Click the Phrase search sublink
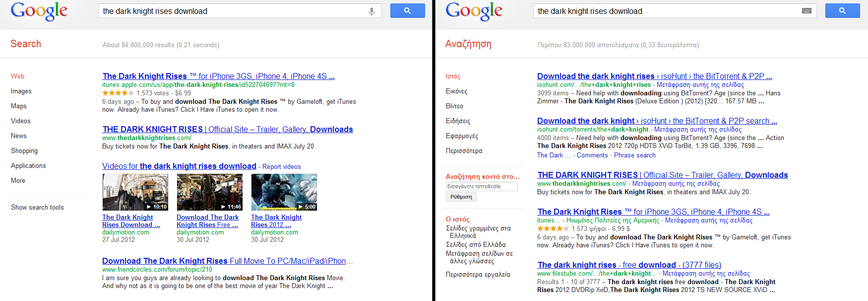Image resolution: width=868 pixels, height=301 pixels. 635,155
